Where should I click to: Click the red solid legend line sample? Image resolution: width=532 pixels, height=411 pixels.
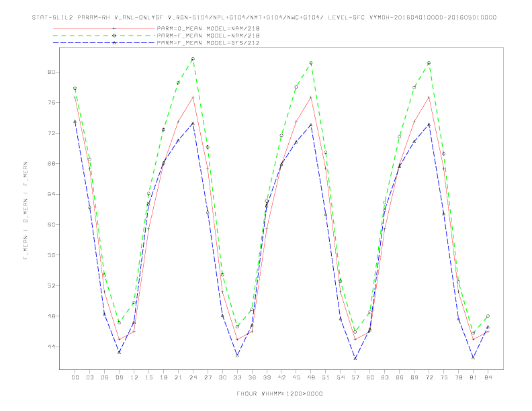(x=104, y=28)
